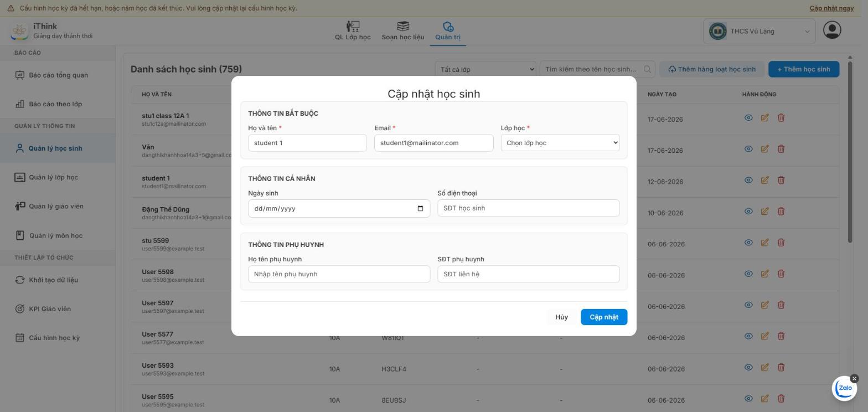The height and width of the screenshot is (412, 868).
Task: Click the Cập nhật button in the dialog
Action: (x=604, y=317)
